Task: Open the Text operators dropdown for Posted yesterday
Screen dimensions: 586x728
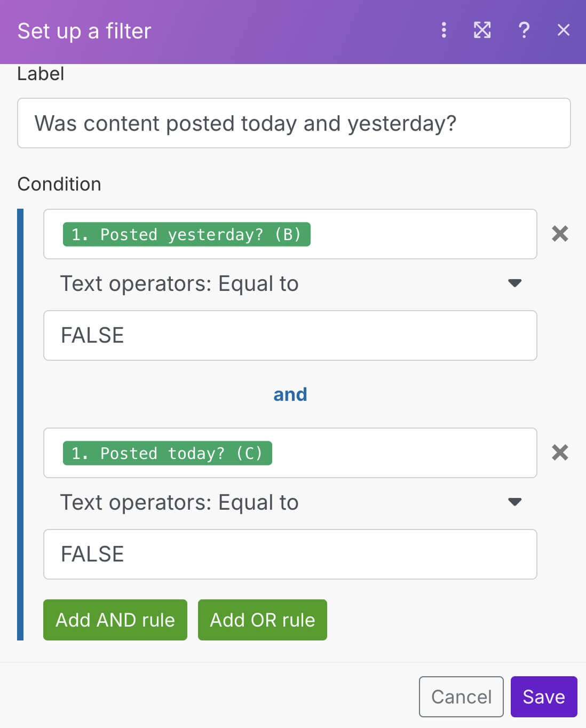Action: (x=290, y=283)
